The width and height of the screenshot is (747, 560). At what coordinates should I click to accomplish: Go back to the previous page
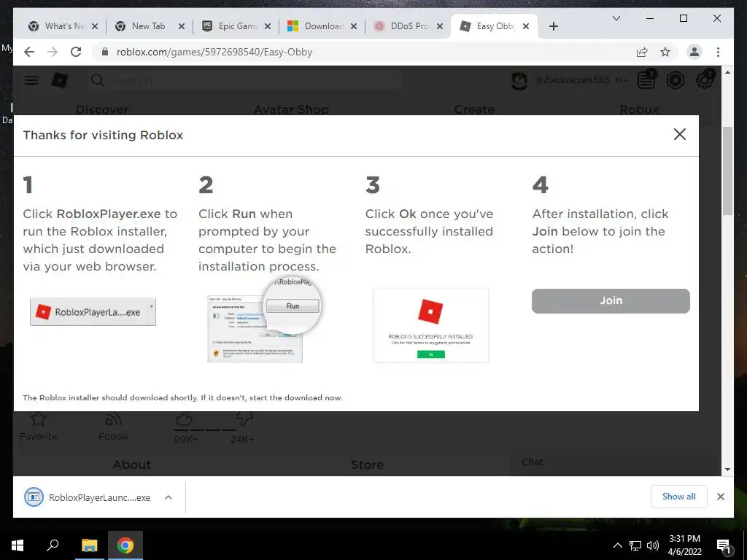click(x=29, y=52)
